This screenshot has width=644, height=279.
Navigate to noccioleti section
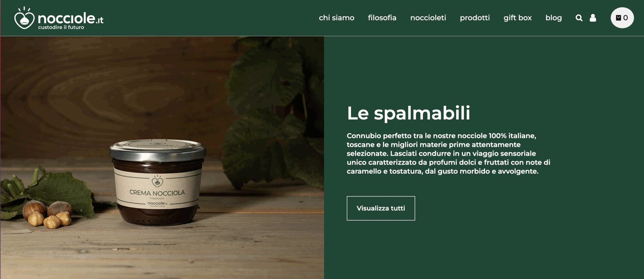pos(428,18)
